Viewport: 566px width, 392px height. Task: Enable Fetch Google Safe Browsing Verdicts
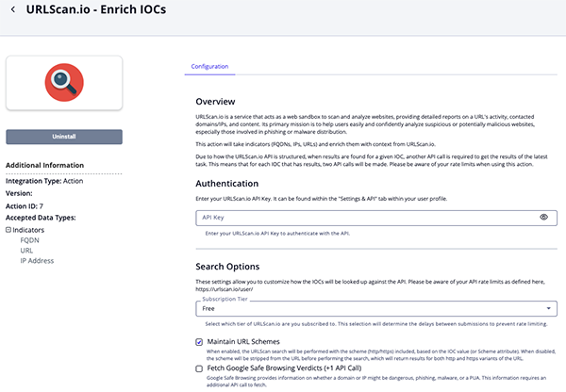tap(199, 368)
